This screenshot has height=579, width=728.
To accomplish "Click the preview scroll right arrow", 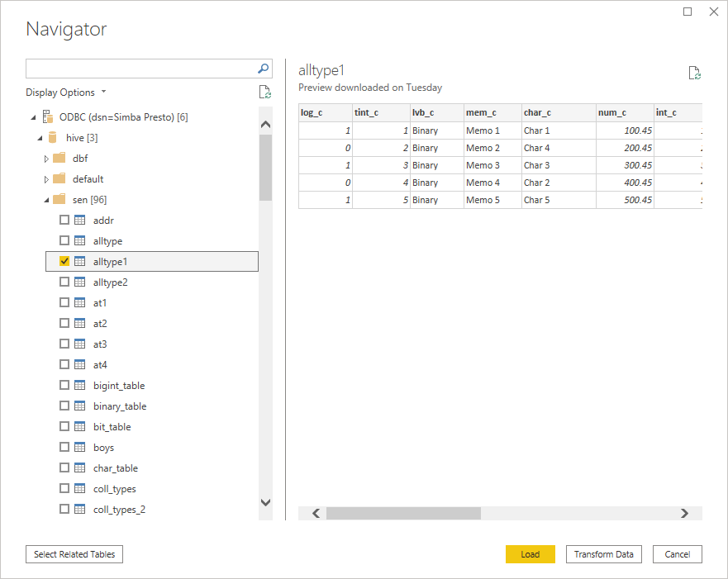I will (x=684, y=513).
